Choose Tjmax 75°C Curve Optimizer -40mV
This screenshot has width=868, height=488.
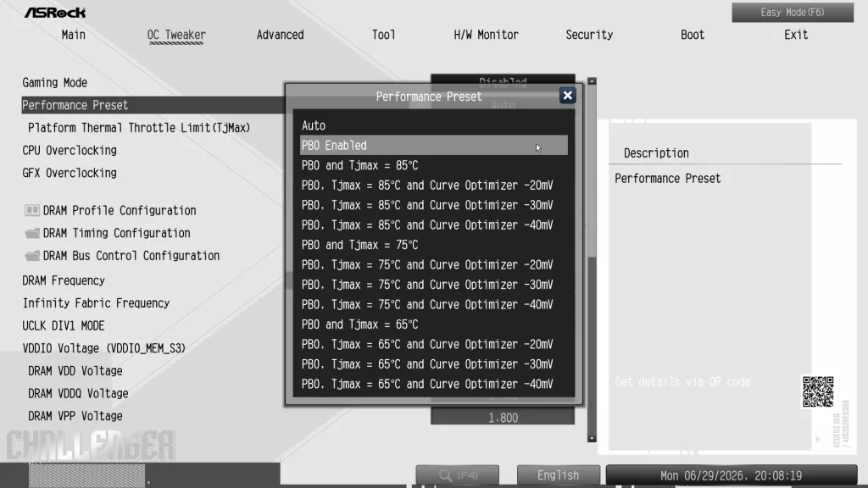pyautogui.click(x=433, y=305)
